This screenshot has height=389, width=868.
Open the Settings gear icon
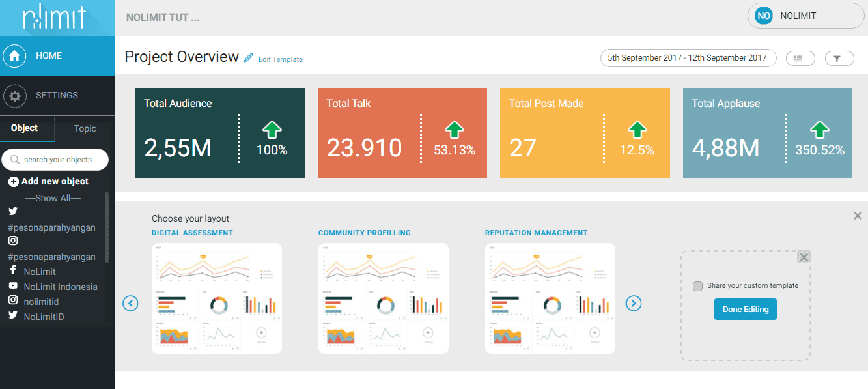point(14,96)
